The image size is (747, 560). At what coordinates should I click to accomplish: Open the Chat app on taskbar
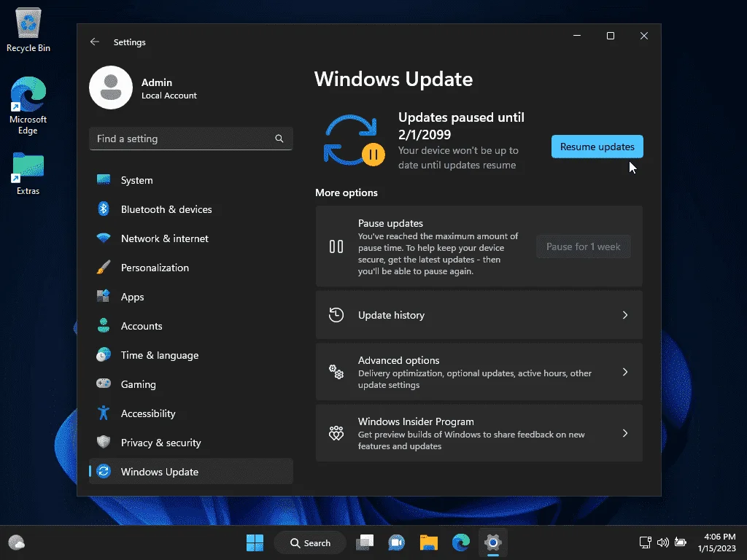396,542
